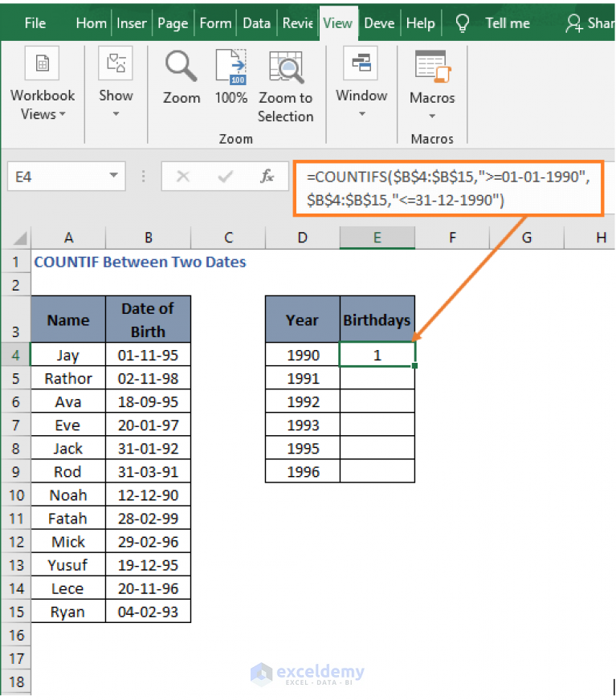This screenshot has width=616, height=700.
Task: Expand the Show dropdown arrow
Action: (x=116, y=114)
